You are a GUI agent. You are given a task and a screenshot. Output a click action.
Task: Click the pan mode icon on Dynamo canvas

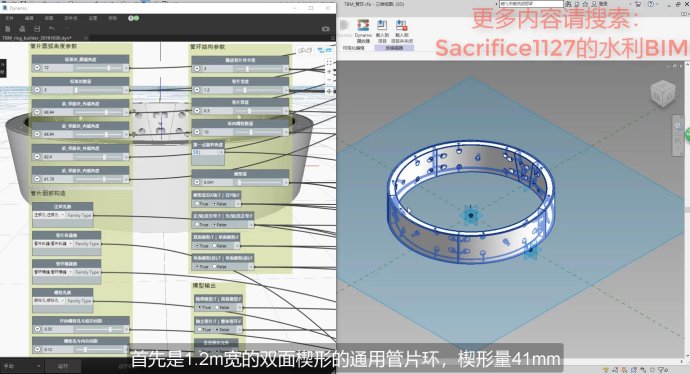[329, 91]
